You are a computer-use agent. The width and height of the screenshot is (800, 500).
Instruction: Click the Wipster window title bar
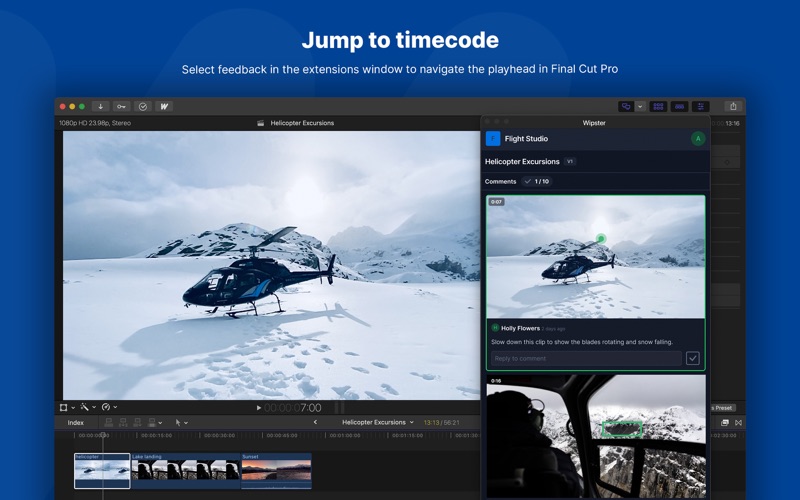click(594, 122)
